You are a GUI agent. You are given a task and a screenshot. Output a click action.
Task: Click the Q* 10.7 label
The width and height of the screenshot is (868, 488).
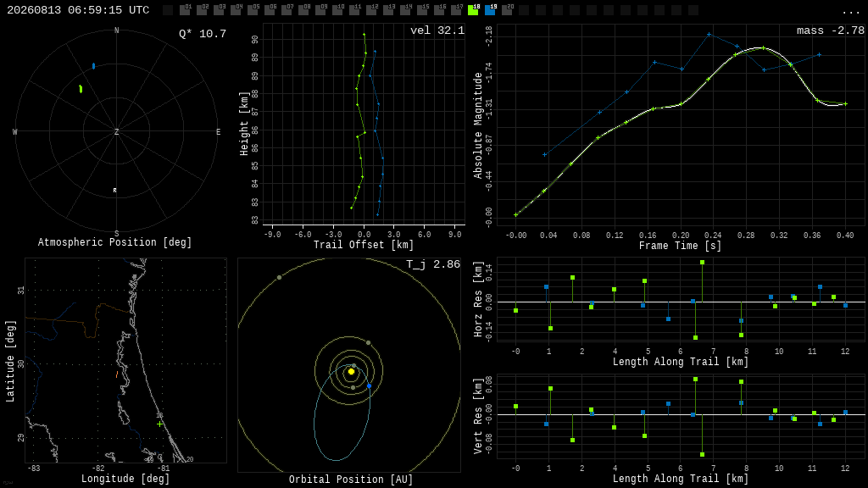203,34
